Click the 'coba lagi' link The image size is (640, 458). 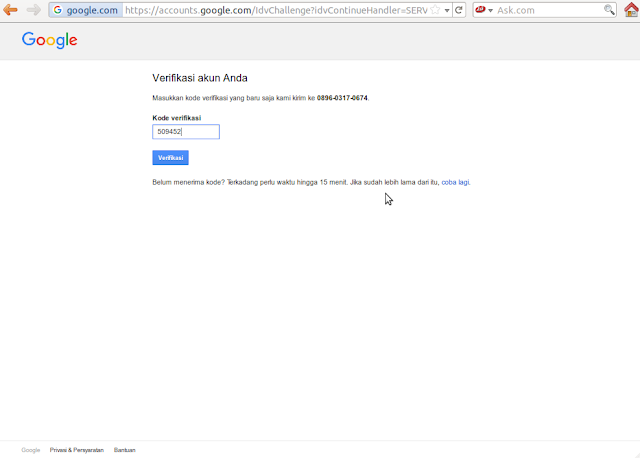(x=455, y=182)
